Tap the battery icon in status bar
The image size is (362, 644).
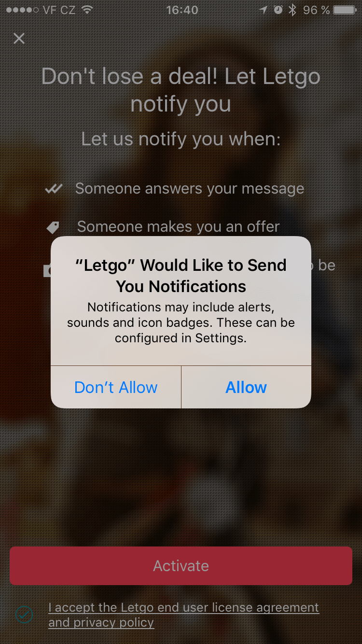(x=345, y=10)
